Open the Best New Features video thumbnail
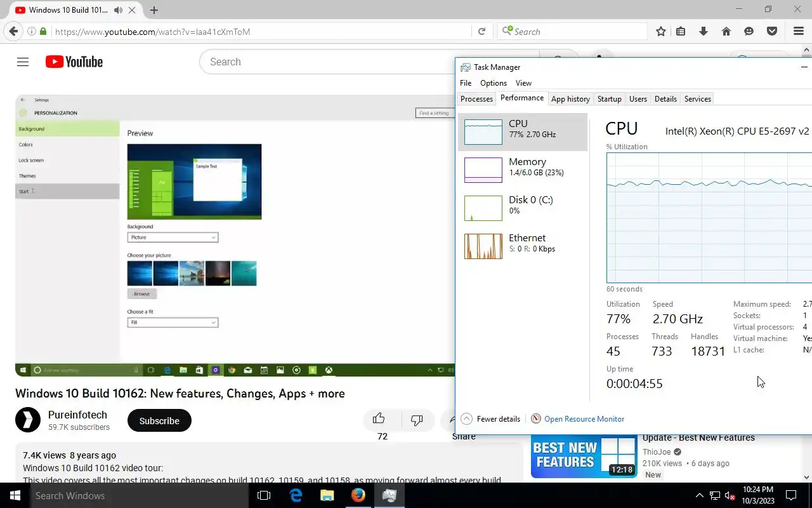The width and height of the screenshot is (812, 508). pyautogui.click(x=584, y=456)
